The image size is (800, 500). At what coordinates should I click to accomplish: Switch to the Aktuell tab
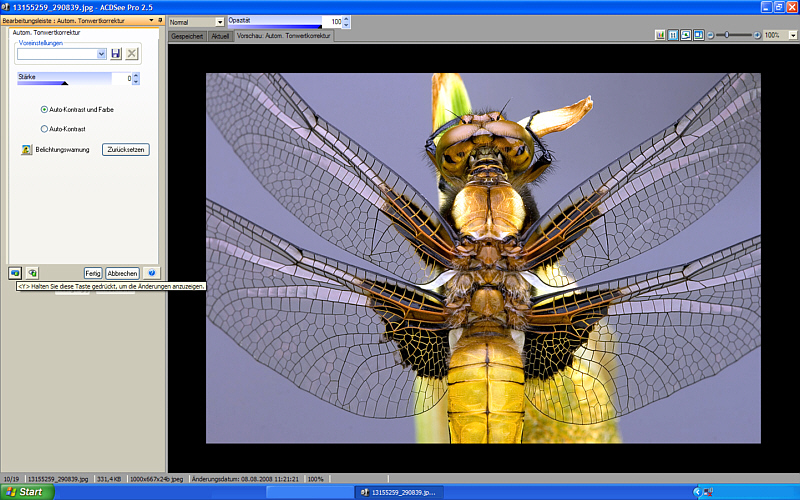pos(220,36)
